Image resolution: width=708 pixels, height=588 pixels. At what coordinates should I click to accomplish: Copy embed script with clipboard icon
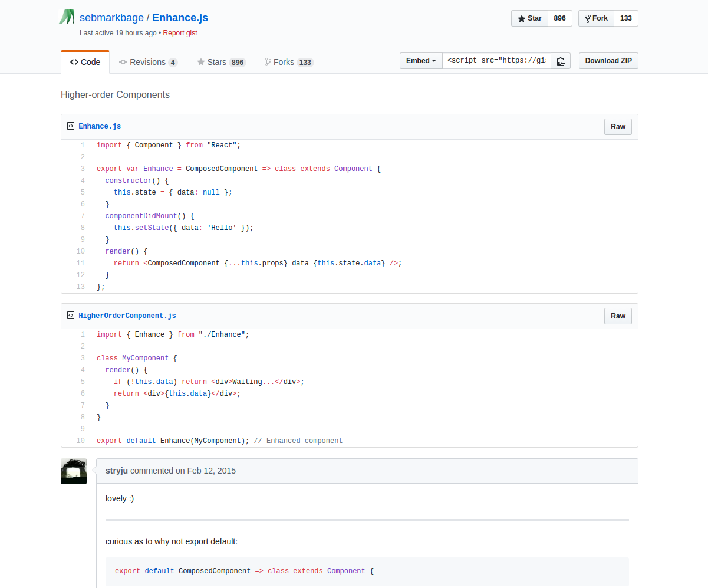click(x=561, y=61)
